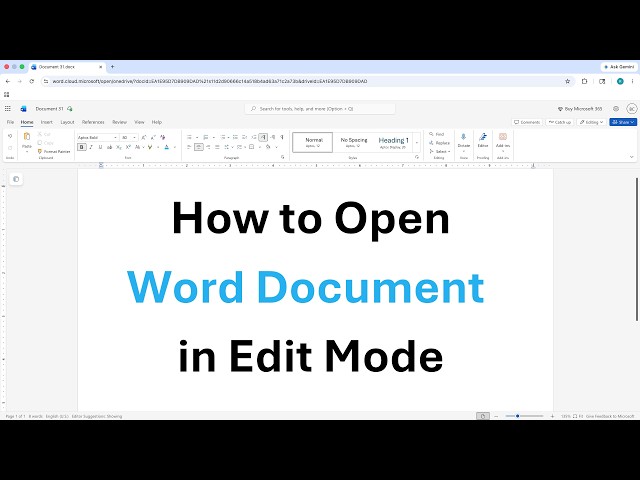Image resolution: width=640 pixels, height=480 pixels.
Task: Open the font color dropdown arrow
Action: pos(175,147)
